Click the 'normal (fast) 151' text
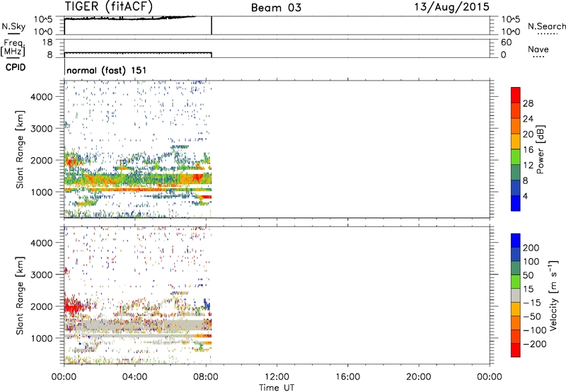The width and height of the screenshot is (566, 392). click(x=107, y=70)
